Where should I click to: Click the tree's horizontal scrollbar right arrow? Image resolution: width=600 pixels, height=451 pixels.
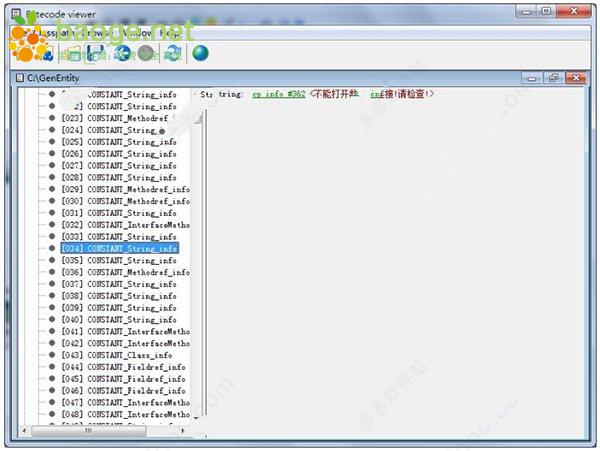(183, 431)
